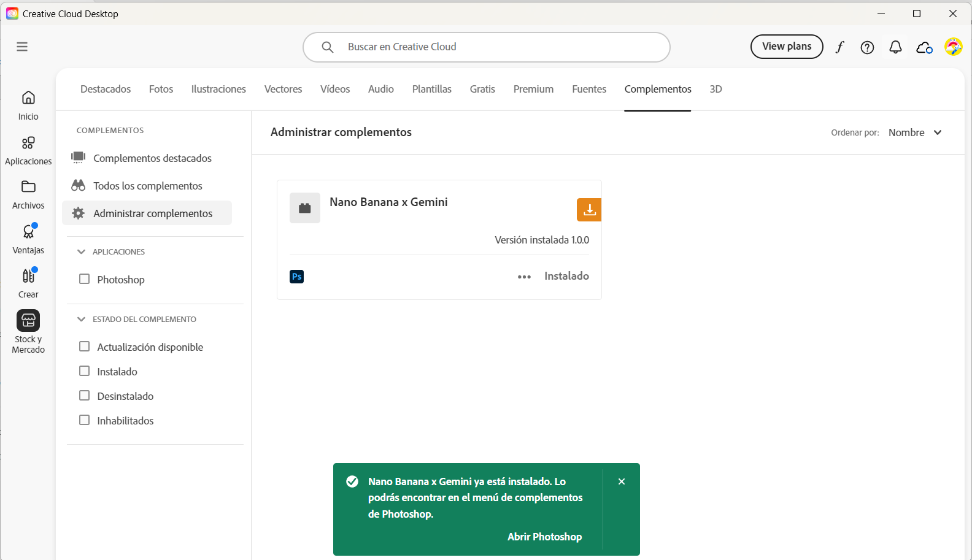The image size is (972, 560).
Task: Open the Ordenar por Nombre dropdown
Action: [915, 132]
